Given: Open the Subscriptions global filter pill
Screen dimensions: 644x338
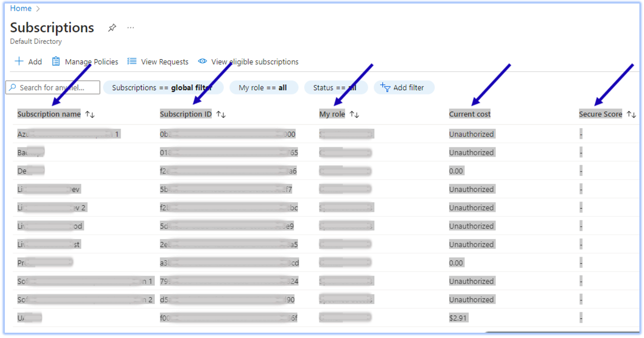Looking at the screenshot, I should (x=163, y=88).
